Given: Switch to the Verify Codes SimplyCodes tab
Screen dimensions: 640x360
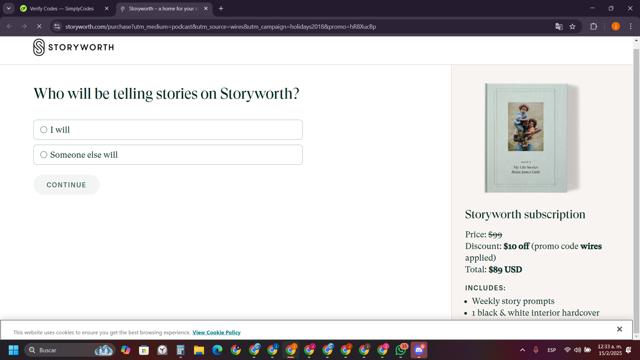Looking at the screenshot, I should [61, 9].
